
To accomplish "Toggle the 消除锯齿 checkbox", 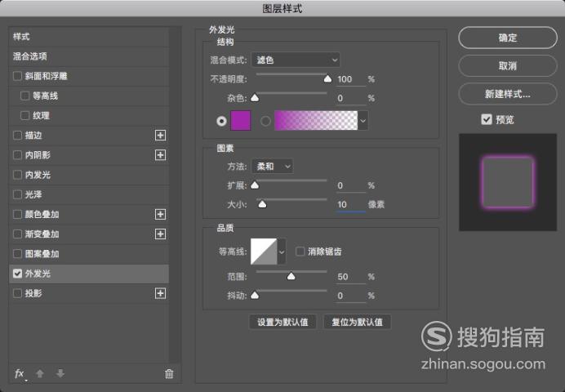I will [300, 252].
